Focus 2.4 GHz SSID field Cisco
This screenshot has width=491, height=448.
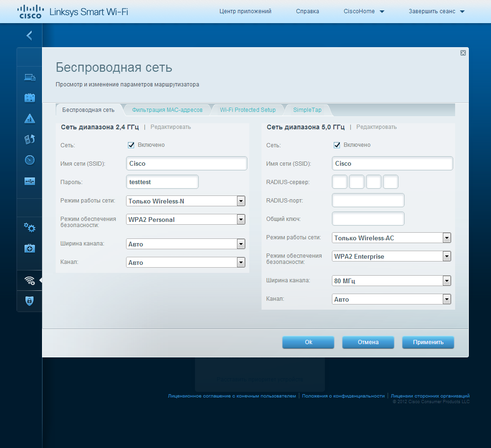pyautogui.click(x=186, y=163)
